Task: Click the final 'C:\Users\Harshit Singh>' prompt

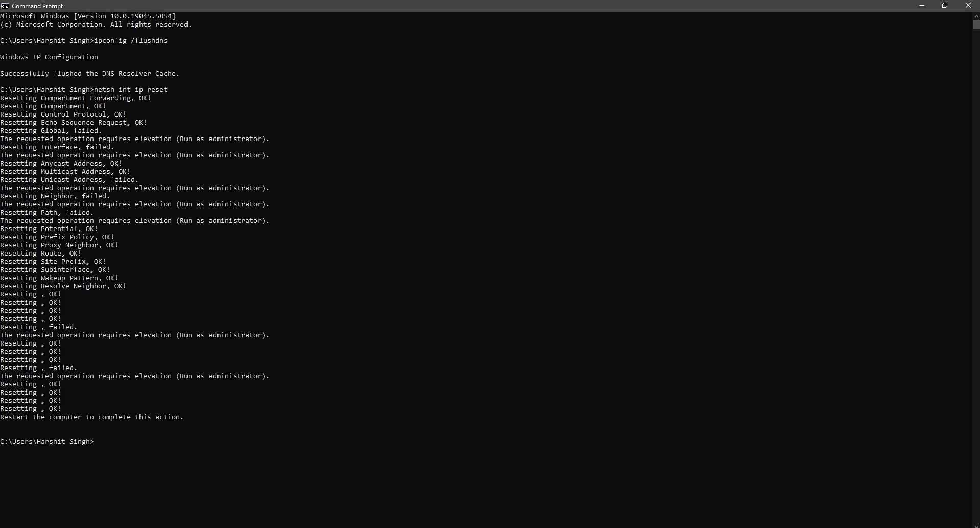Action: click(47, 442)
